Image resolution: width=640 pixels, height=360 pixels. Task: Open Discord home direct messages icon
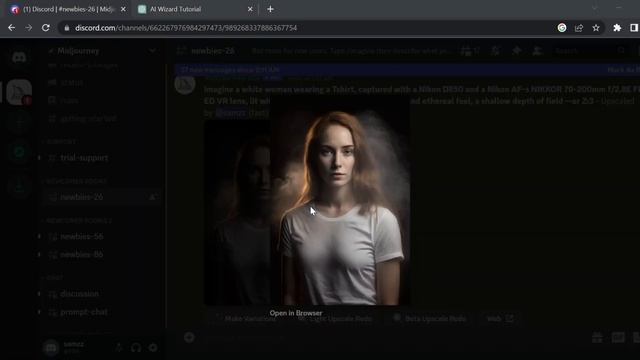click(19, 57)
